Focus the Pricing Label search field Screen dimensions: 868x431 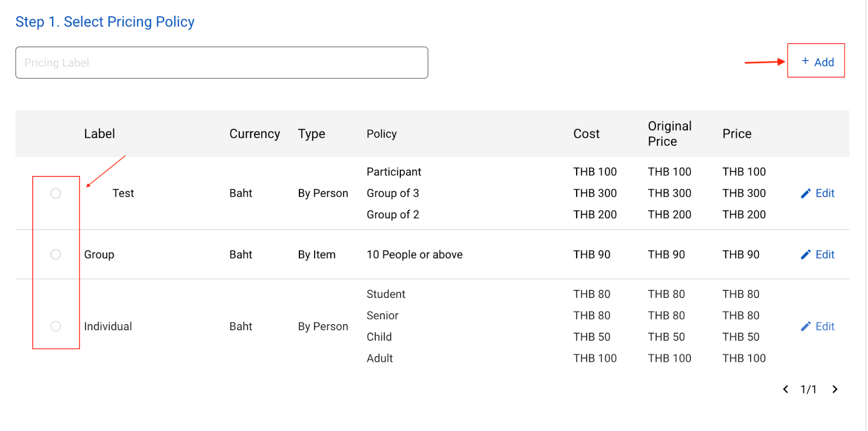221,63
